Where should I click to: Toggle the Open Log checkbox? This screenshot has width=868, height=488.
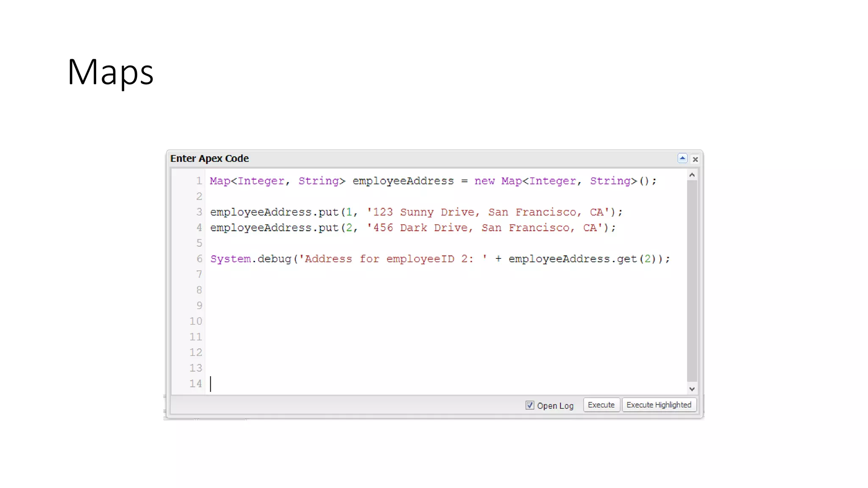(x=530, y=405)
